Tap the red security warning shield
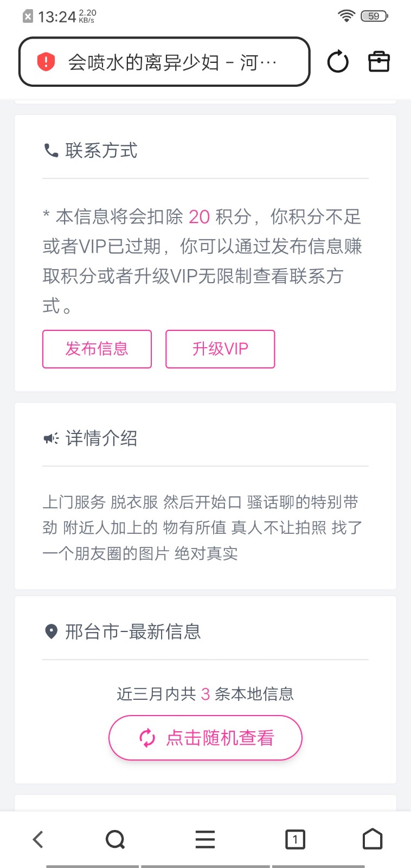Viewport: 411px width, 868px height. pyautogui.click(x=46, y=62)
